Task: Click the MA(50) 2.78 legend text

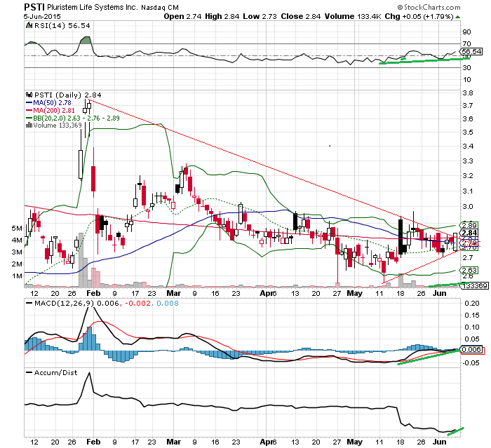Action: pyautogui.click(x=53, y=102)
